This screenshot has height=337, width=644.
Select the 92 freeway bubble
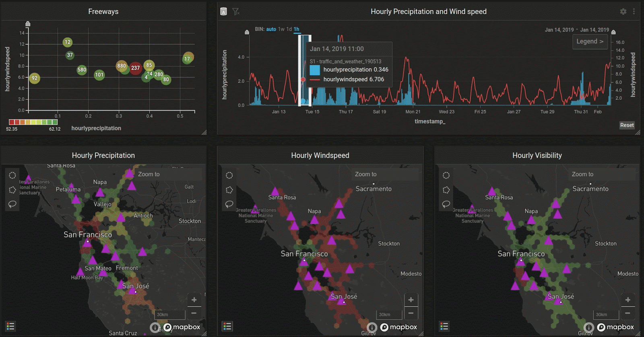[35, 78]
